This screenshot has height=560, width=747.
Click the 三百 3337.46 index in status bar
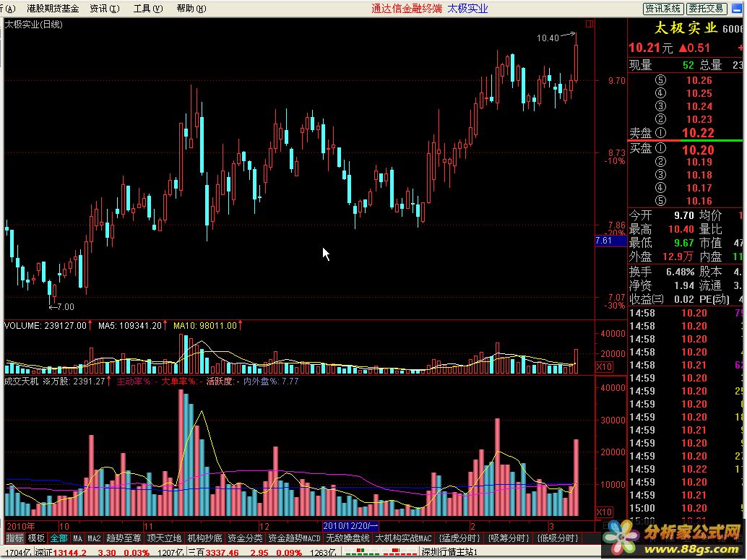point(214,553)
